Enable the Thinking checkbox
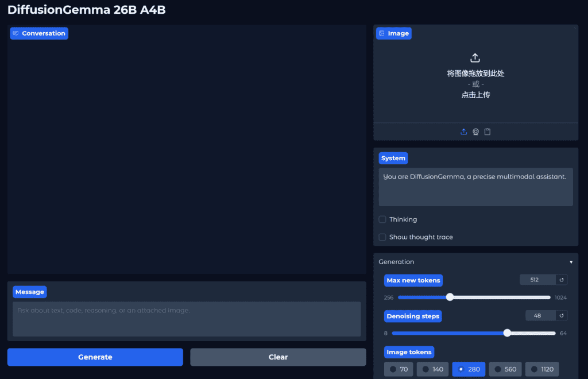This screenshot has height=379, width=588. click(382, 219)
